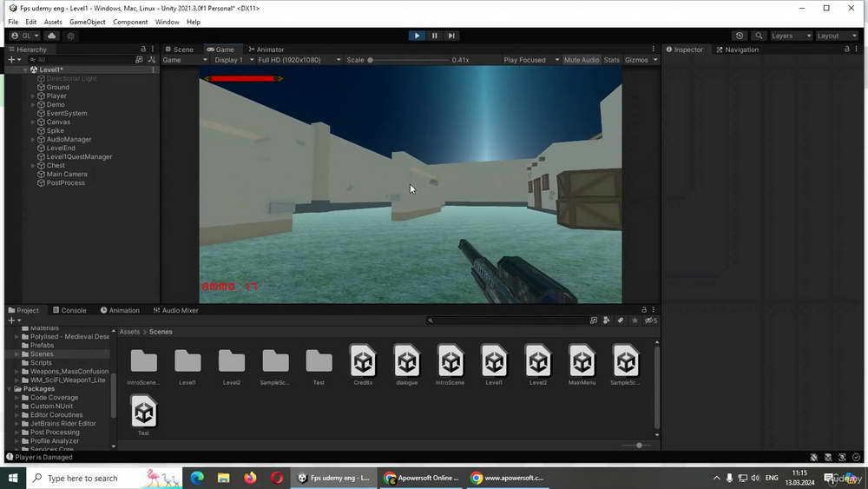
Task: Open the Unity cloud services icon
Action: click(x=52, y=36)
